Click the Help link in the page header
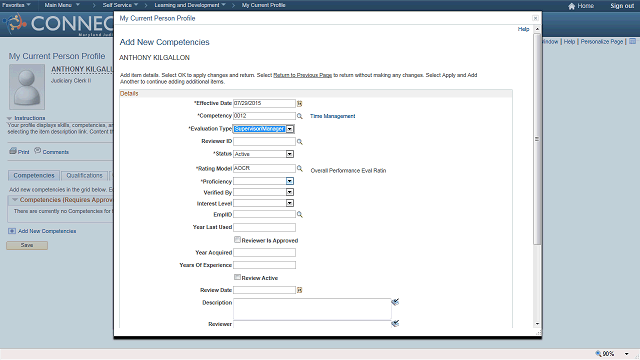This screenshot has height=360, width=640. click(x=569, y=42)
